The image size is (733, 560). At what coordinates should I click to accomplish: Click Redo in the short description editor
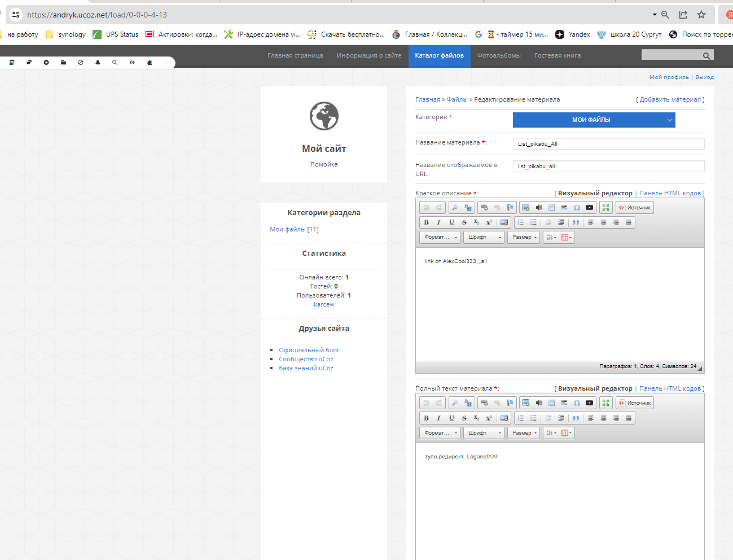439,208
